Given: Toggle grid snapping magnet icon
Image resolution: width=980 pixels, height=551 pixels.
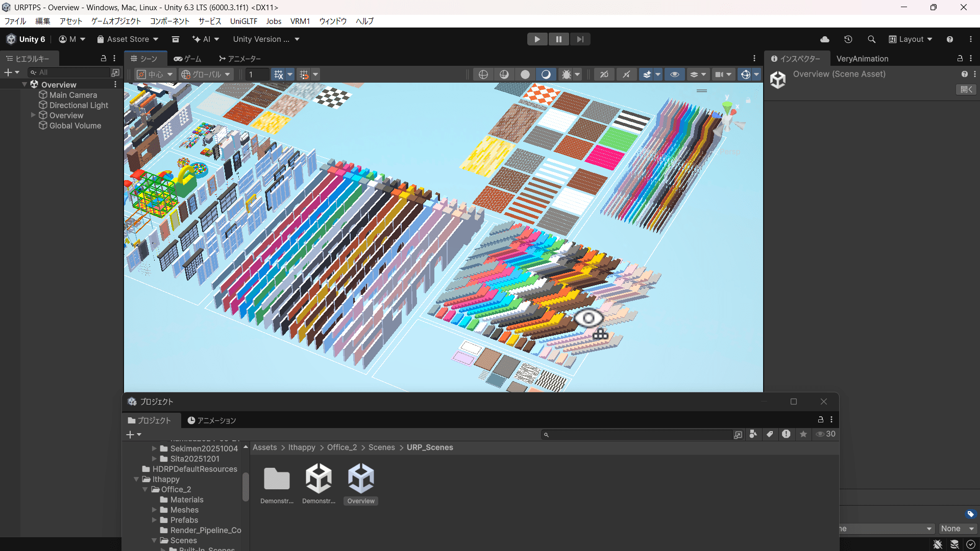Looking at the screenshot, I should coord(304,74).
